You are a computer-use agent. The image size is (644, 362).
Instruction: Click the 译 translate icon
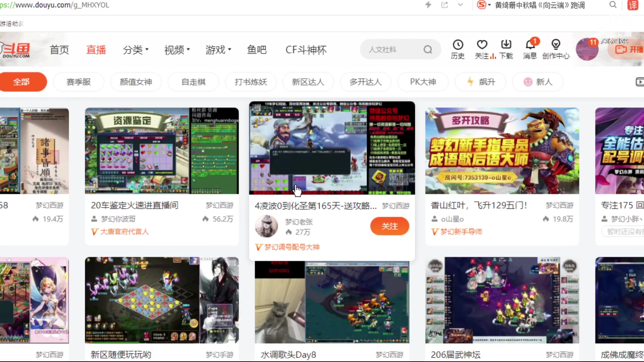[633, 5]
